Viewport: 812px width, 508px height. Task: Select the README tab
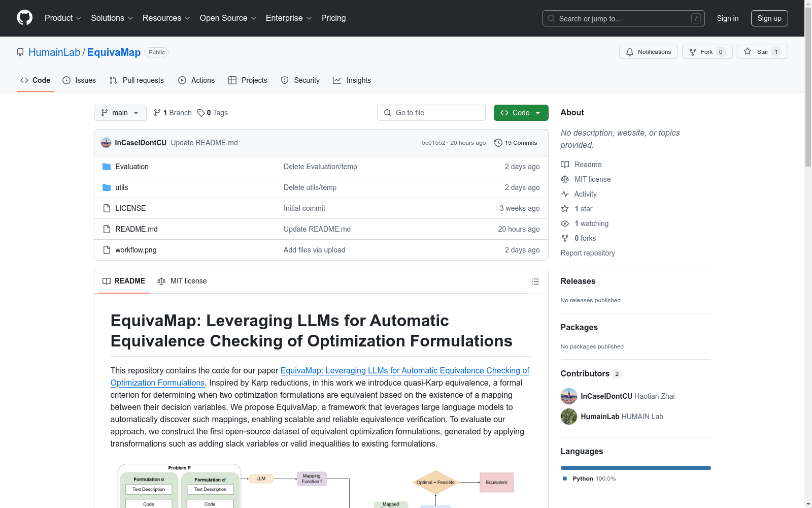pos(124,281)
